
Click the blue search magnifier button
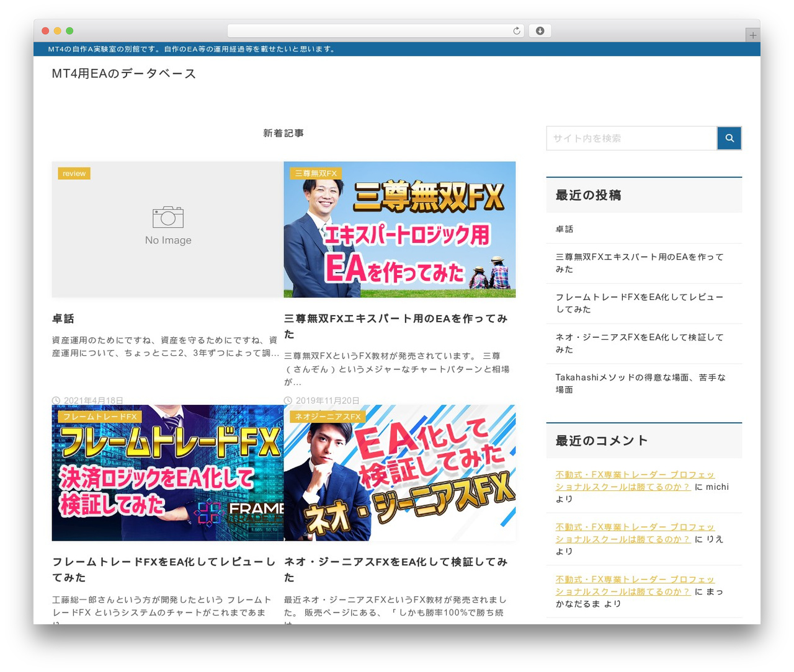point(729,138)
